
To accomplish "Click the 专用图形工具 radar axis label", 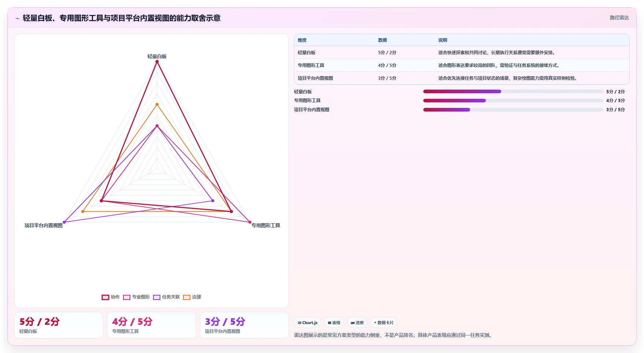I will 266,225.
